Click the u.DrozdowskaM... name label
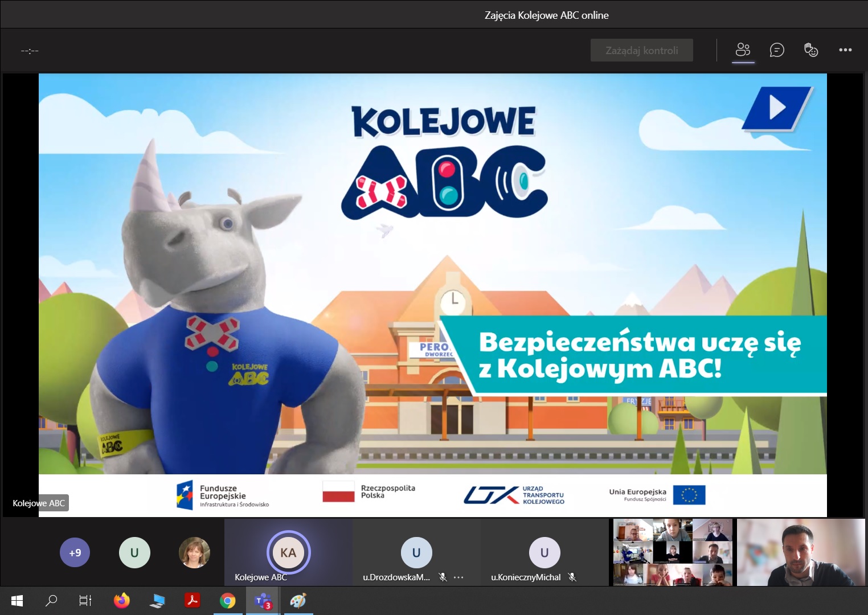Image resolution: width=868 pixels, height=615 pixels. click(x=396, y=577)
